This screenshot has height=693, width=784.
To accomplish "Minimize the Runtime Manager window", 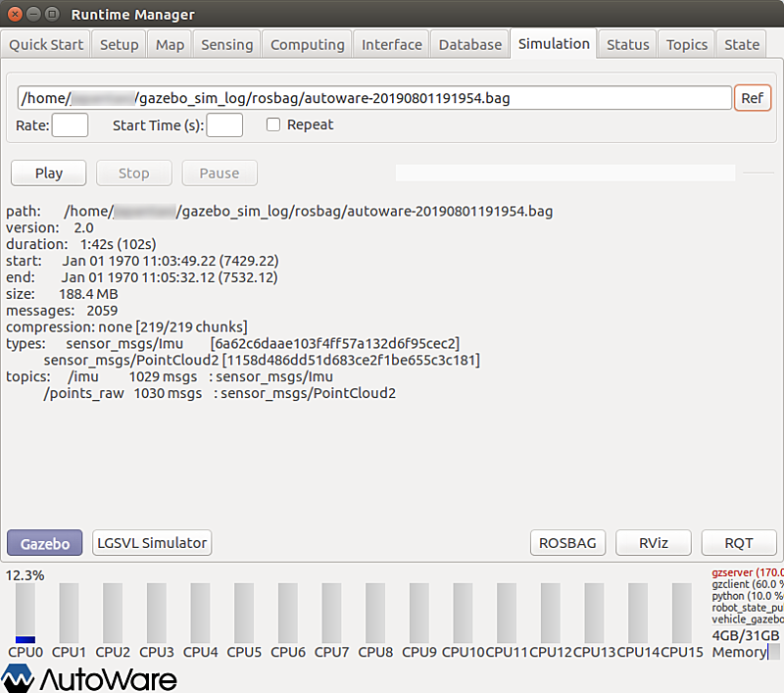I will pos(33,14).
